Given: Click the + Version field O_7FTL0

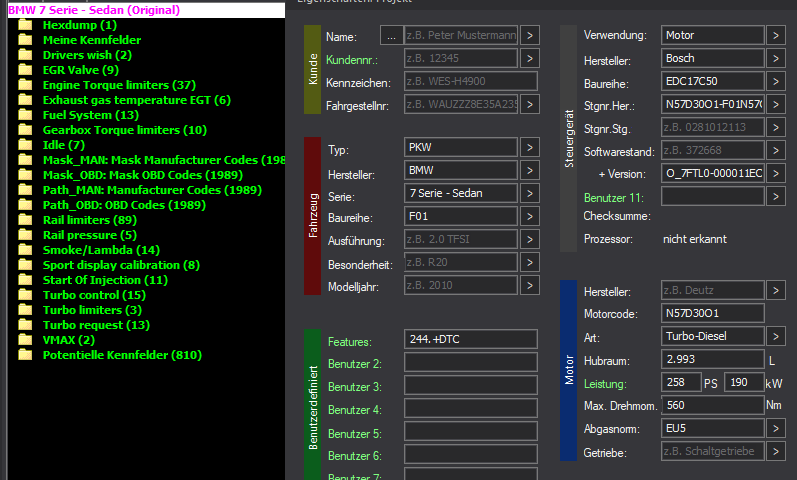Looking at the screenshot, I should pyautogui.click(x=713, y=173).
